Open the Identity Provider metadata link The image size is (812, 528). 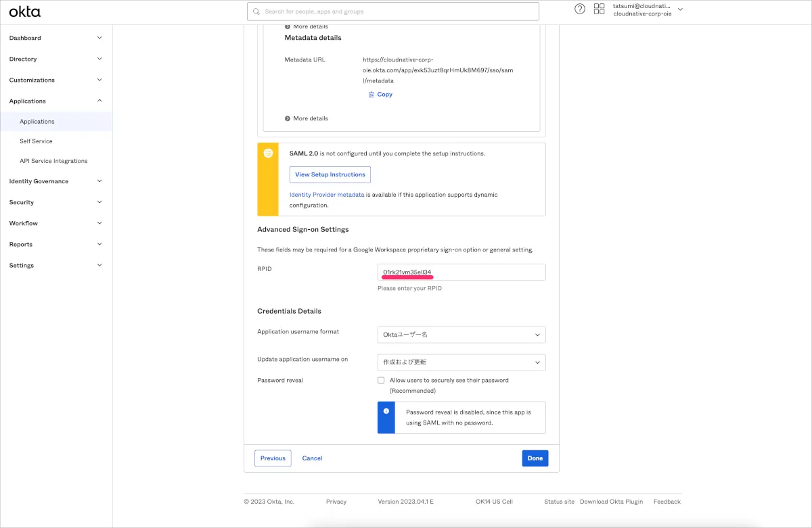(x=327, y=195)
